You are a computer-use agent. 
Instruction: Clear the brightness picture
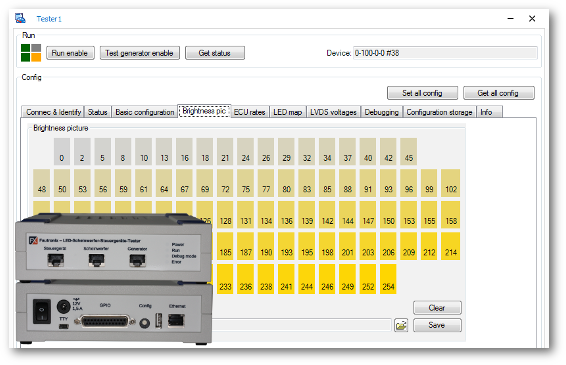click(437, 308)
